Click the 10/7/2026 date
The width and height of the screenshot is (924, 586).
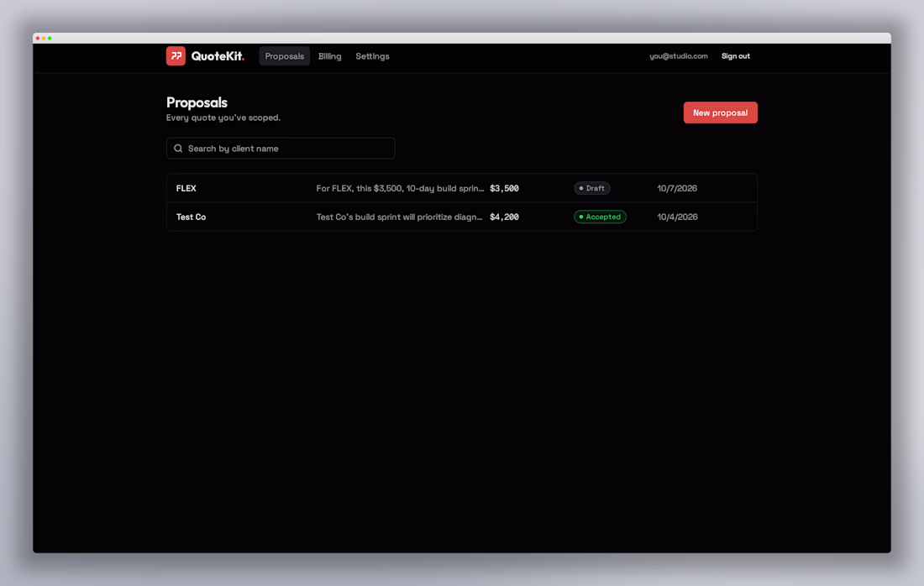pyautogui.click(x=677, y=188)
